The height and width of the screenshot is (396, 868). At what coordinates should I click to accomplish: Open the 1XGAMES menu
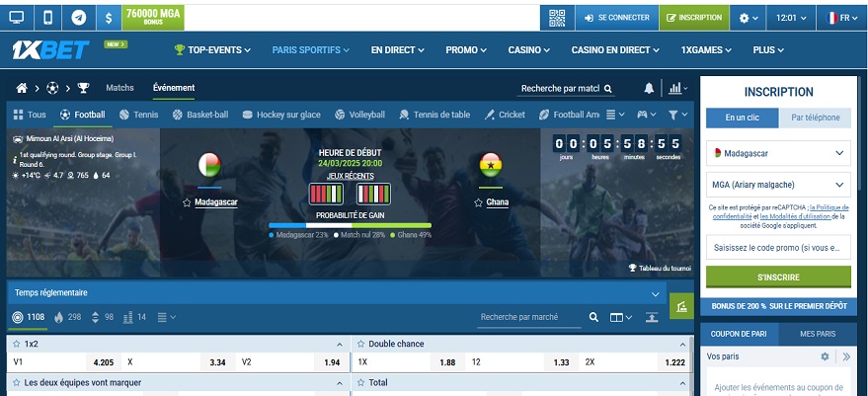click(x=706, y=49)
